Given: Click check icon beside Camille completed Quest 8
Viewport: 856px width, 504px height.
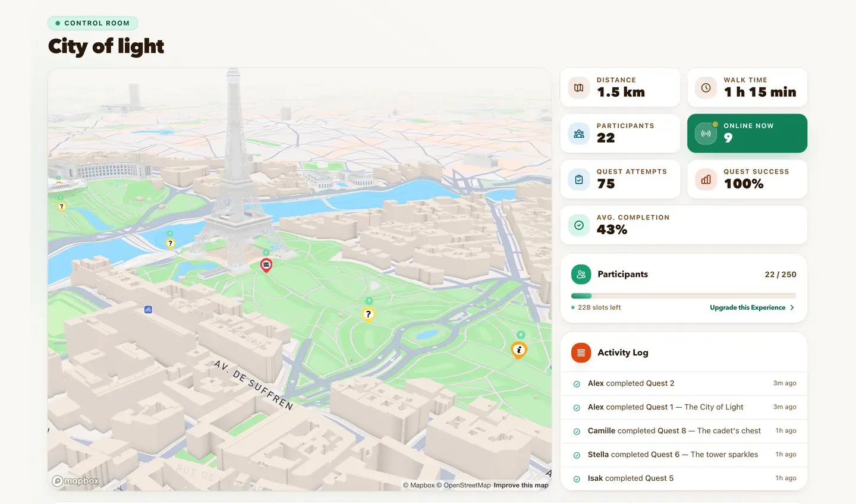Looking at the screenshot, I should click(577, 431).
